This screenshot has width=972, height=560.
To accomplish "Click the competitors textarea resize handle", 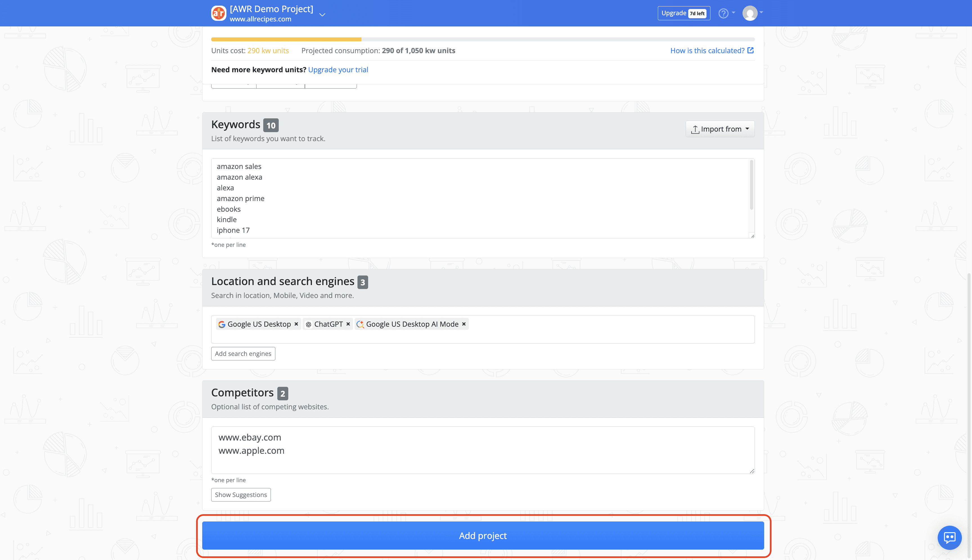I will click(752, 471).
